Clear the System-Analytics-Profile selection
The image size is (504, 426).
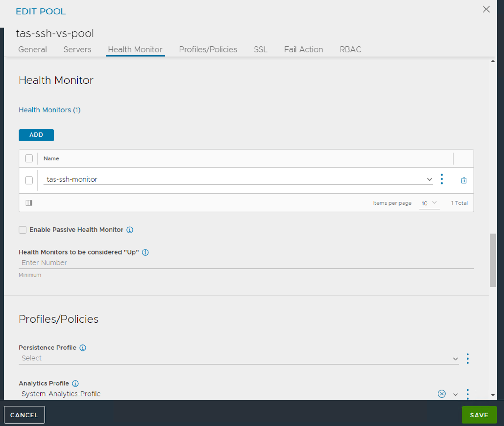tap(442, 394)
